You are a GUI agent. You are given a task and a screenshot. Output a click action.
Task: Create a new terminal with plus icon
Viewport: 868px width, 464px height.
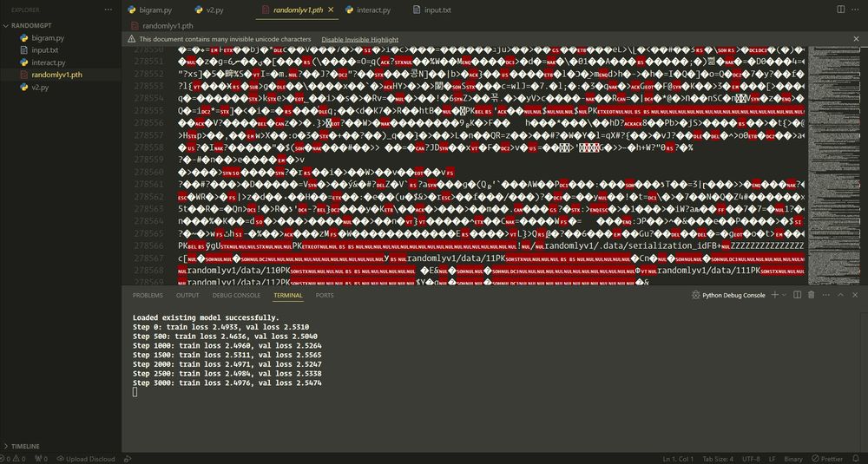(x=775, y=296)
